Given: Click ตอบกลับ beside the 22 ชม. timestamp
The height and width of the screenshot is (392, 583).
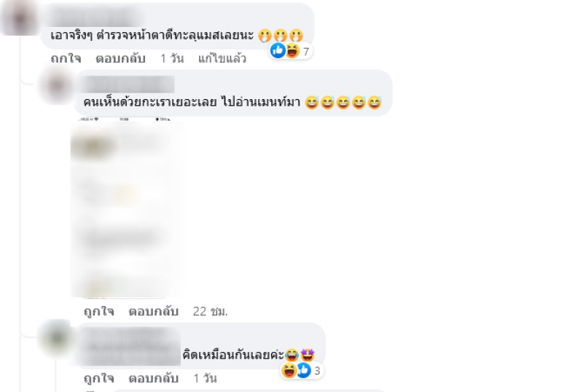Looking at the screenshot, I should 154,311.
